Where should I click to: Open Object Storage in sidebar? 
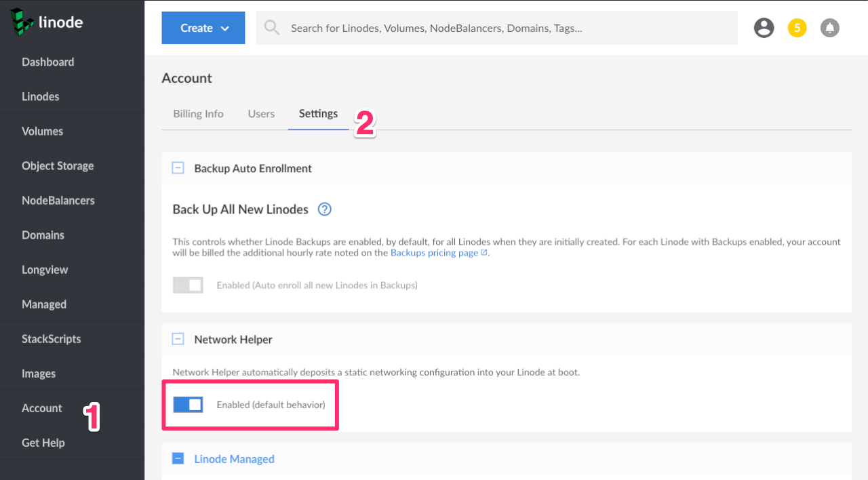[x=58, y=166]
